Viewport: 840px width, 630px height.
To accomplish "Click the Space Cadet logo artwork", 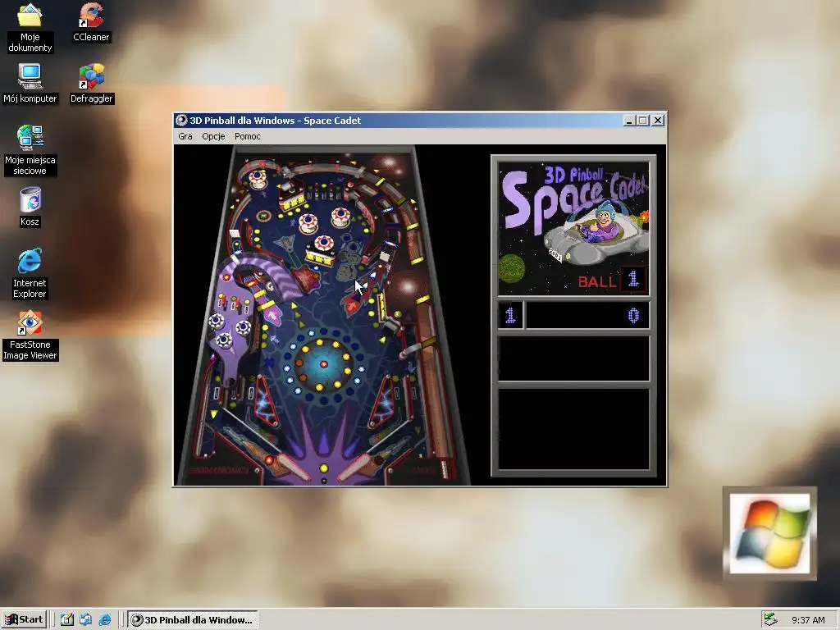I will pos(573,228).
